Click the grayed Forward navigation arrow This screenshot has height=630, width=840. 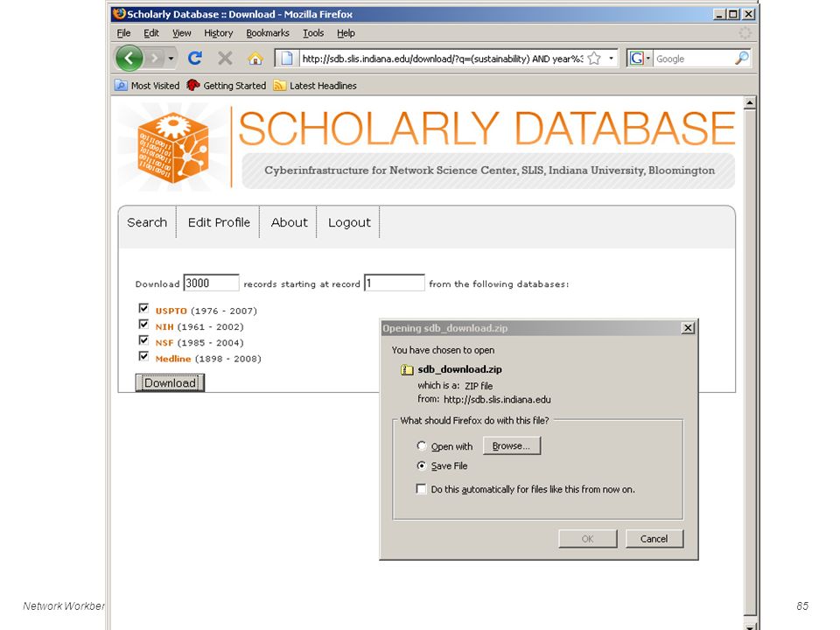point(155,58)
